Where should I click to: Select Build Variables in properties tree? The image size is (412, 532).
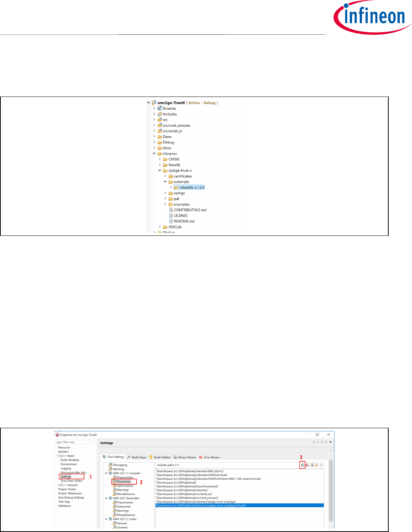(x=70, y=460)
